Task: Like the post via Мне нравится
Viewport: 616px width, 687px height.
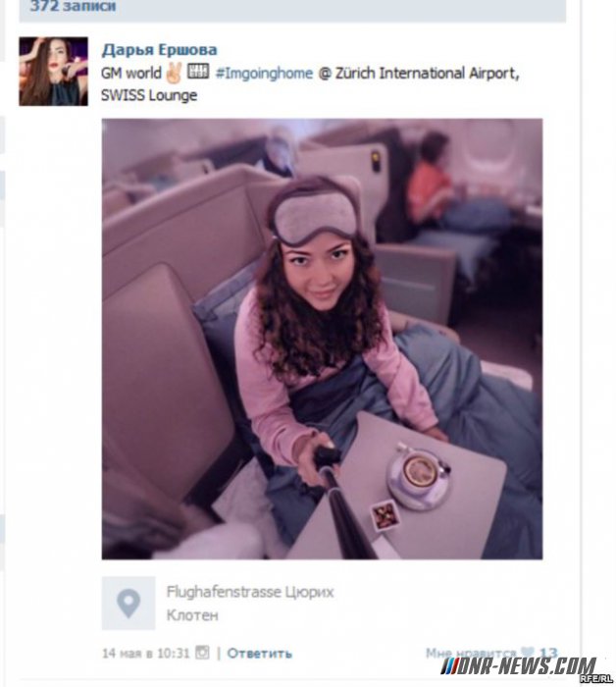Action: (471, 654)
